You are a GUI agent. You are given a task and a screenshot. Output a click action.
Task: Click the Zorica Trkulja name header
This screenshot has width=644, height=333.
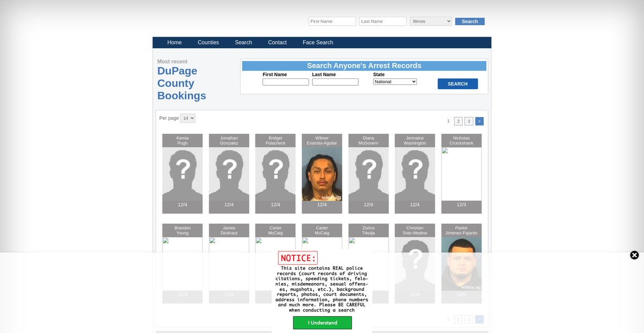pyautogui.click(x=369, y=230)
